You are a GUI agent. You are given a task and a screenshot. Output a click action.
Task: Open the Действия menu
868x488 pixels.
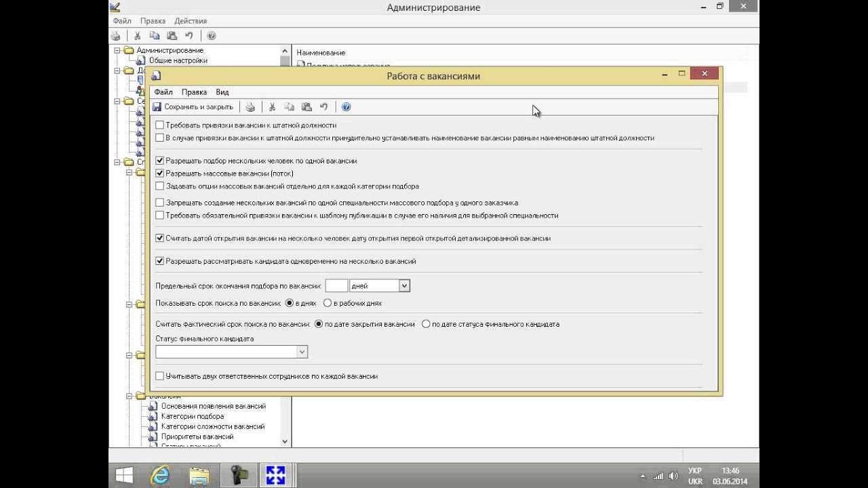[x=191, y=21]
